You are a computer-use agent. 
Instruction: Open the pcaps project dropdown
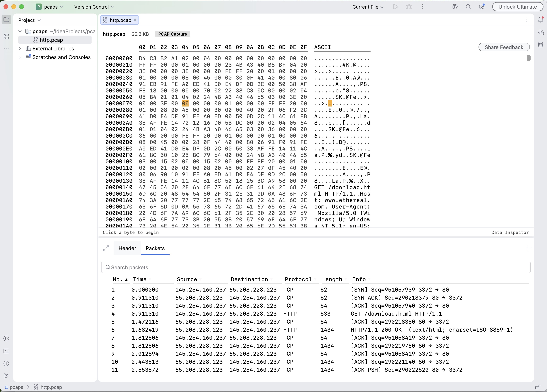tap(49, 7)
